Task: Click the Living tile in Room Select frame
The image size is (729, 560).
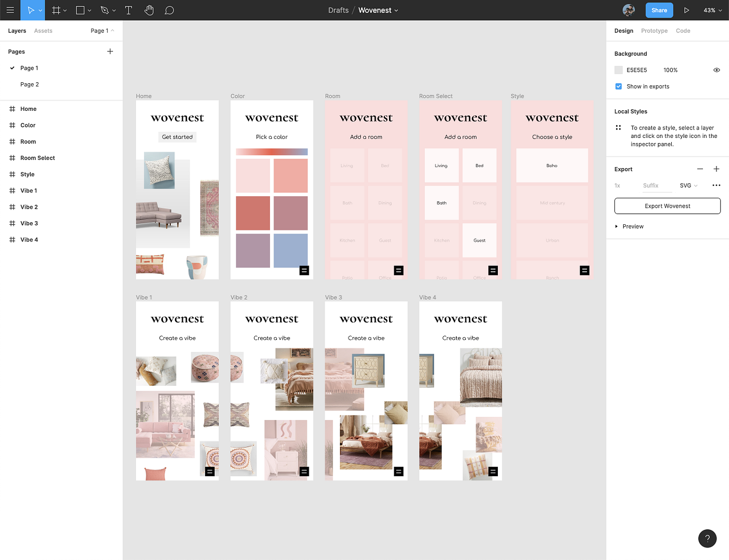Action: (x=442, y=166)
